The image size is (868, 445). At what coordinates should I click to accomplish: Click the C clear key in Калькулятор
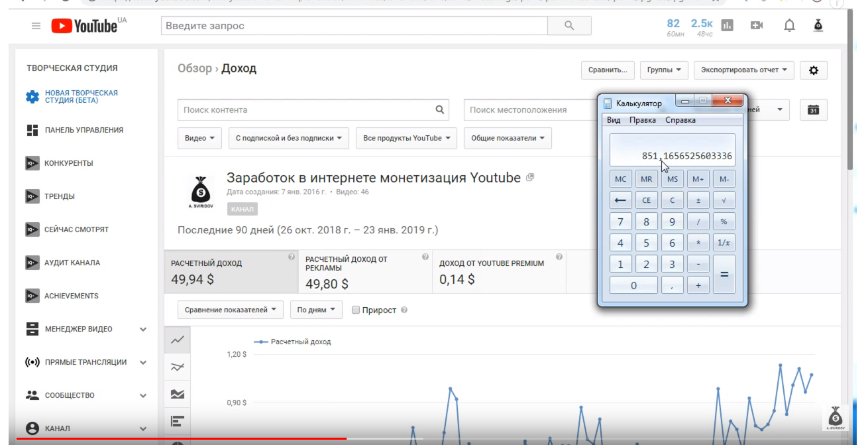[x=672, y=200]
